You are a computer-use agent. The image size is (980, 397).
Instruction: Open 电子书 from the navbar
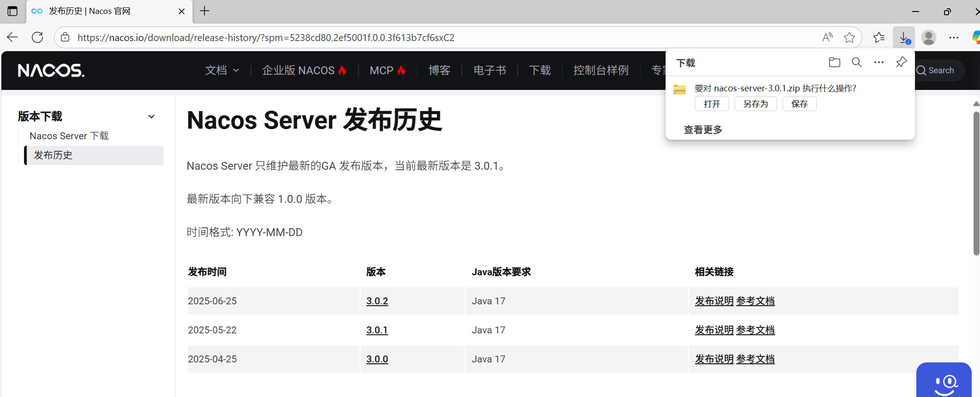tap(490, 70)
